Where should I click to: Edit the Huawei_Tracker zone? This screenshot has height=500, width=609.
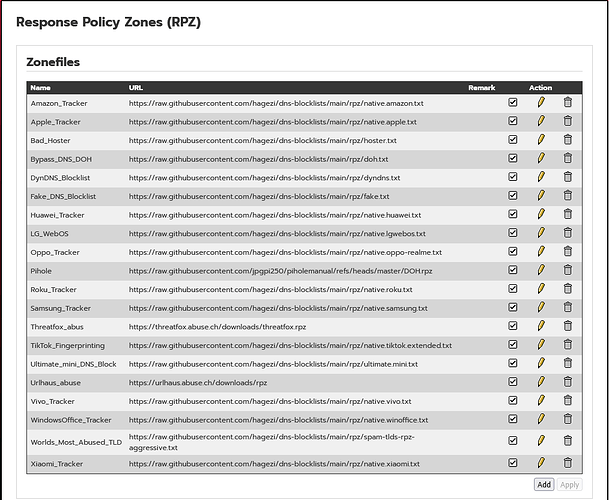541,214
